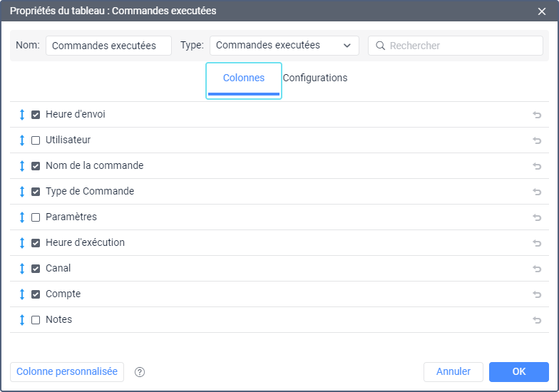Enable the Utilisateur column checkbox
Screen dimensions: 559x392
click(36, 140)
